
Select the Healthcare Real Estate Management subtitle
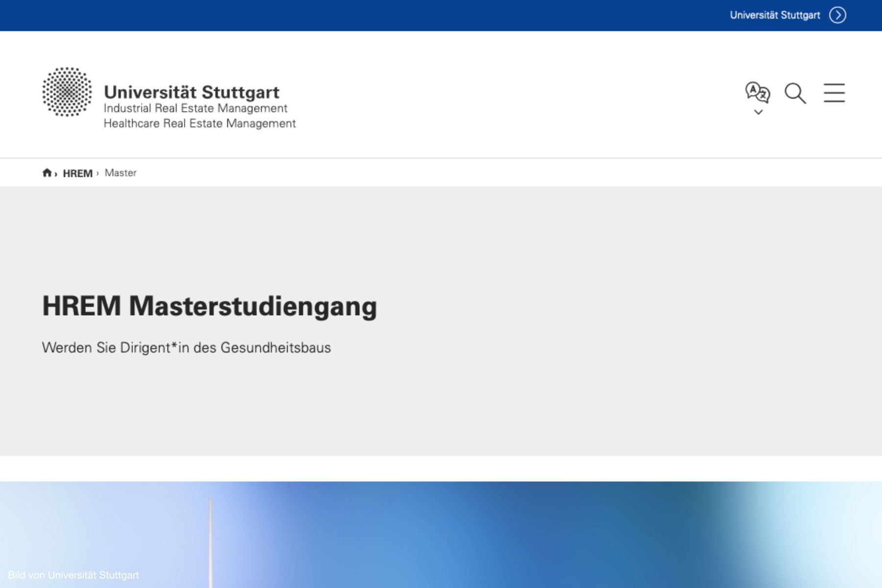[199, 123]
